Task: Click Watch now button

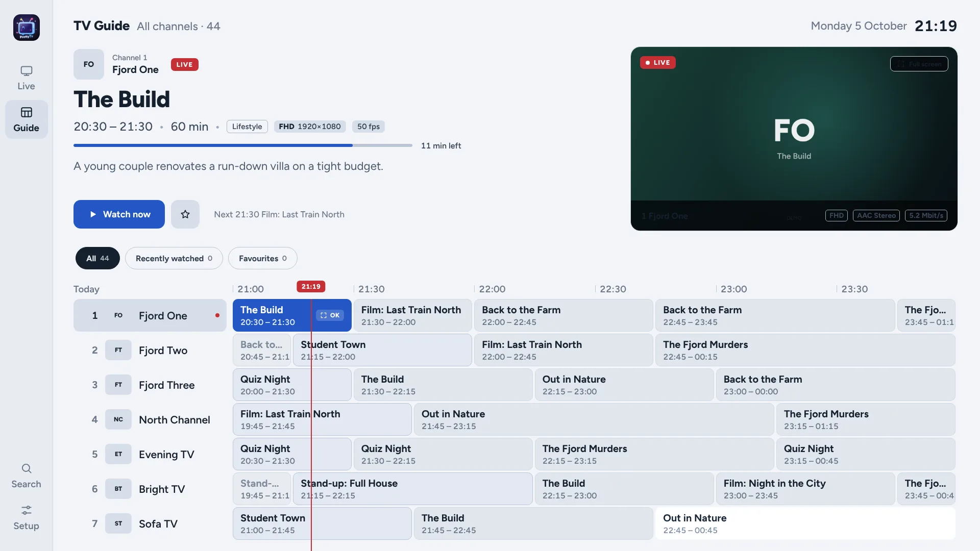Action: pyautogui.click(x=119, y=214)
